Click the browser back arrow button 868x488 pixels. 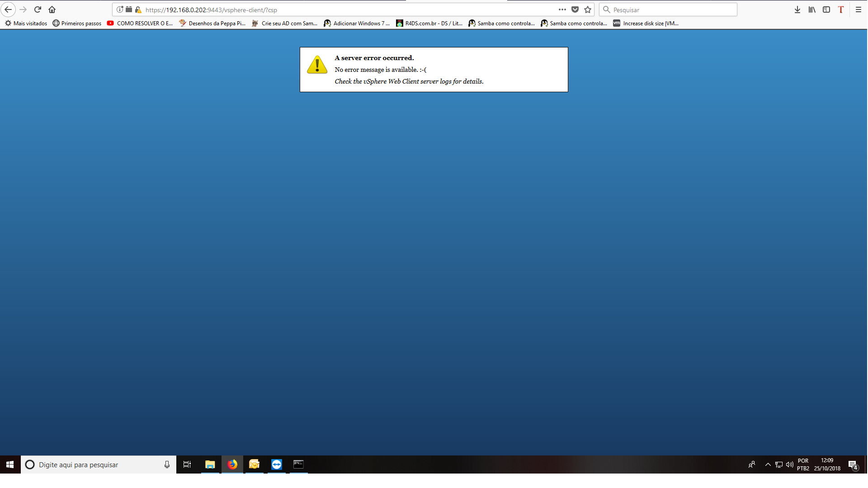8,9
